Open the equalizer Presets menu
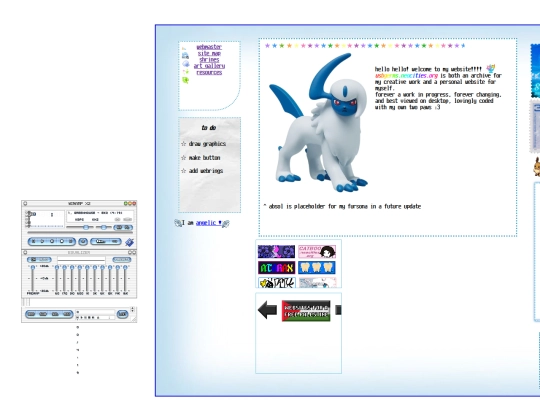The width and height of the screenshot is (540, 405). point(122,259)
